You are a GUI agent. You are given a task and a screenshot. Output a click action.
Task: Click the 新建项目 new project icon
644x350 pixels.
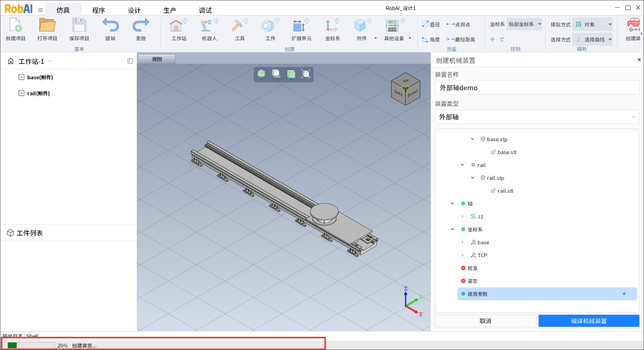pyautogui.click(x=15, y=25)
